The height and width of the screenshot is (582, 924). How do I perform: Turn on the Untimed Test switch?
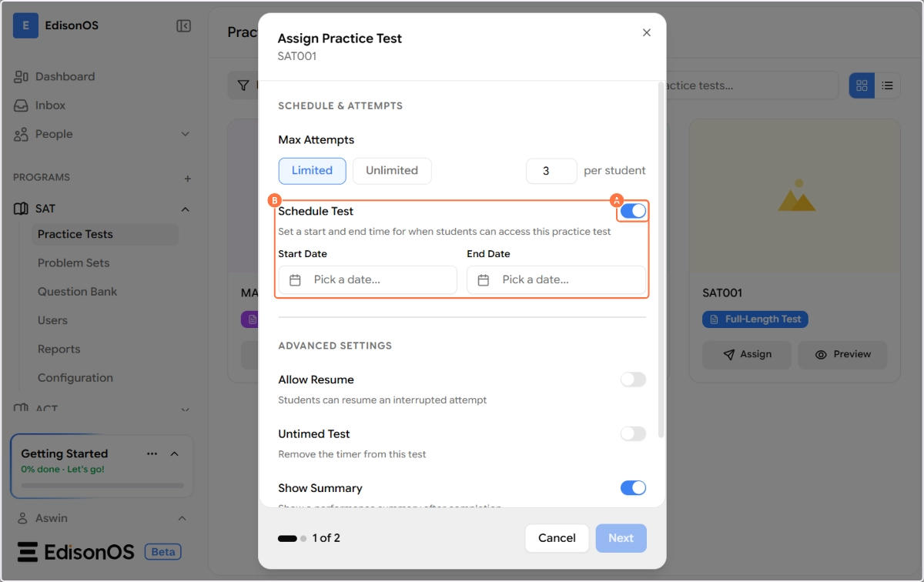633,434
